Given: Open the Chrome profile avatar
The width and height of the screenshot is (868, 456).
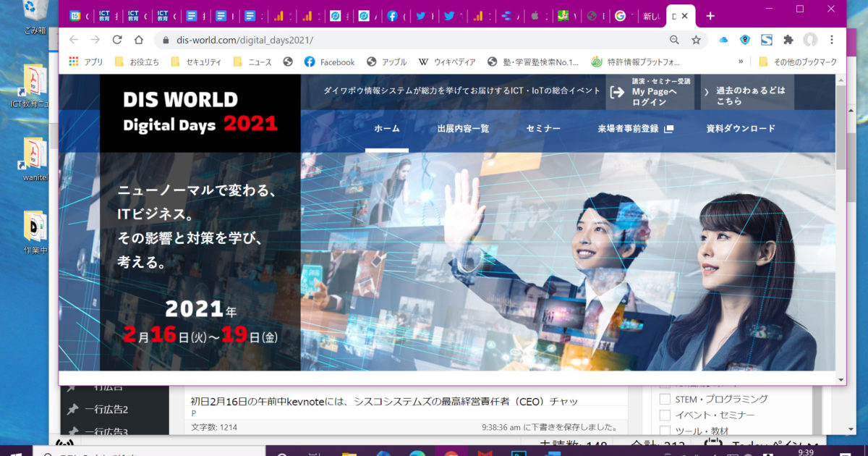Looking at the screenshot, I should (811, 40).
